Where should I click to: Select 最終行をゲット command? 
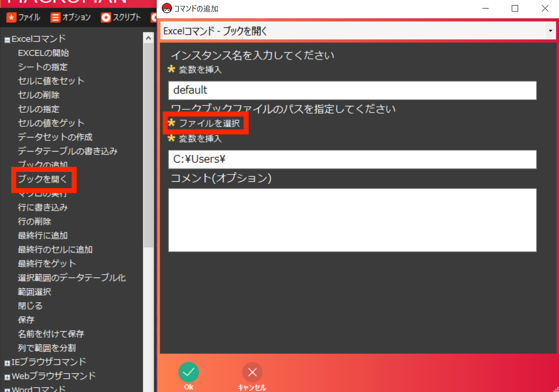[47, 263]
